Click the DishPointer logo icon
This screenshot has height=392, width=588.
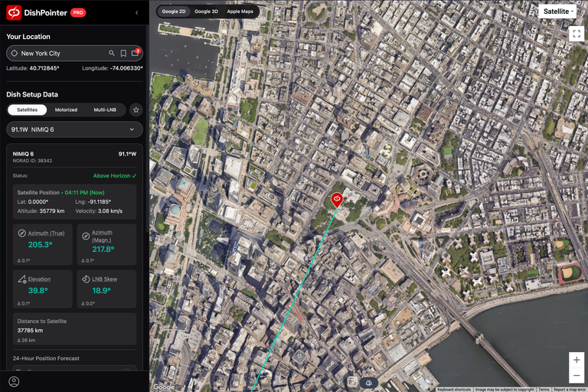pyautogui.click(x=14, y=12)
